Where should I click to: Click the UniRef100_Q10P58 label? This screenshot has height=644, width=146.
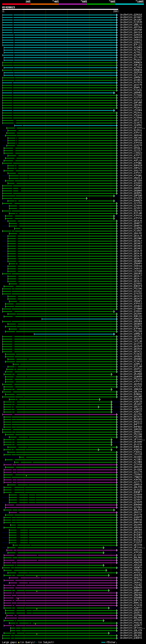coord(131,580)
